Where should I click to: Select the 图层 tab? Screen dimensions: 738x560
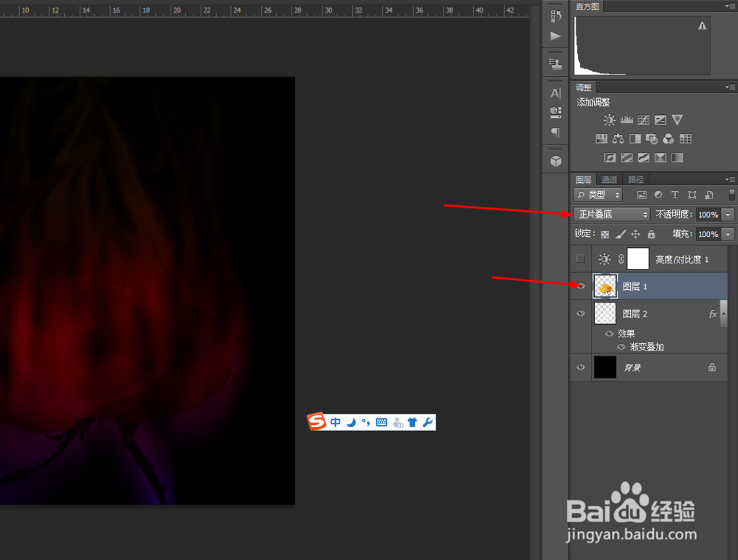pyautogui.click(x=584, y=179)
